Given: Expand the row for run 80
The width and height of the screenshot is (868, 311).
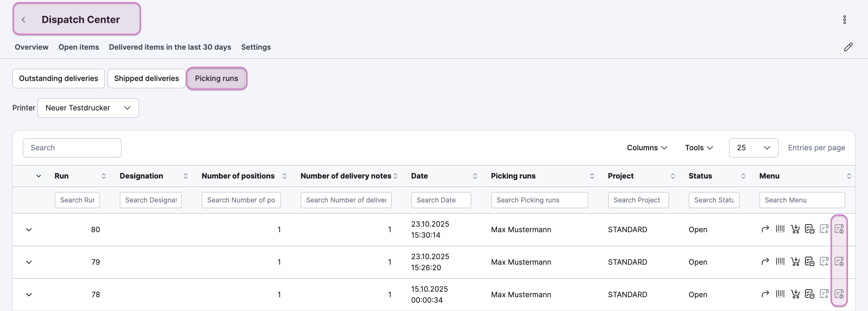Looking at the screenshot, I should tap(29, 230).
